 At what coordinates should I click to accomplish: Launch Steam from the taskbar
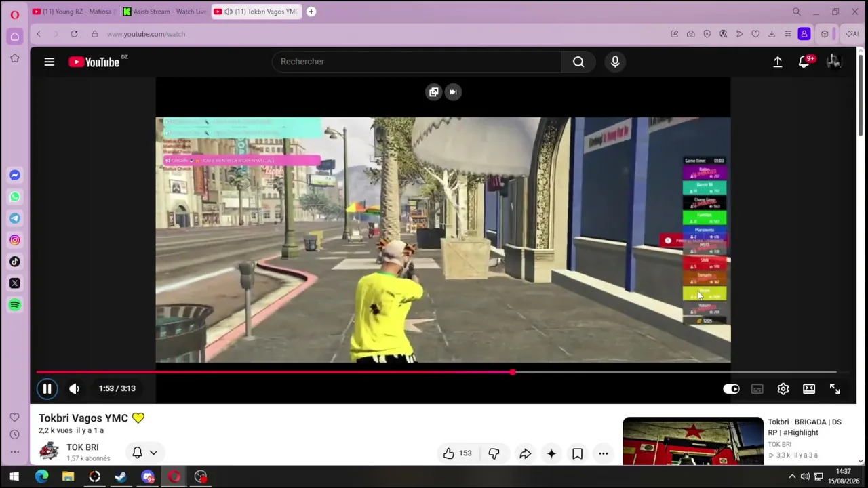(x=121, y=476)
